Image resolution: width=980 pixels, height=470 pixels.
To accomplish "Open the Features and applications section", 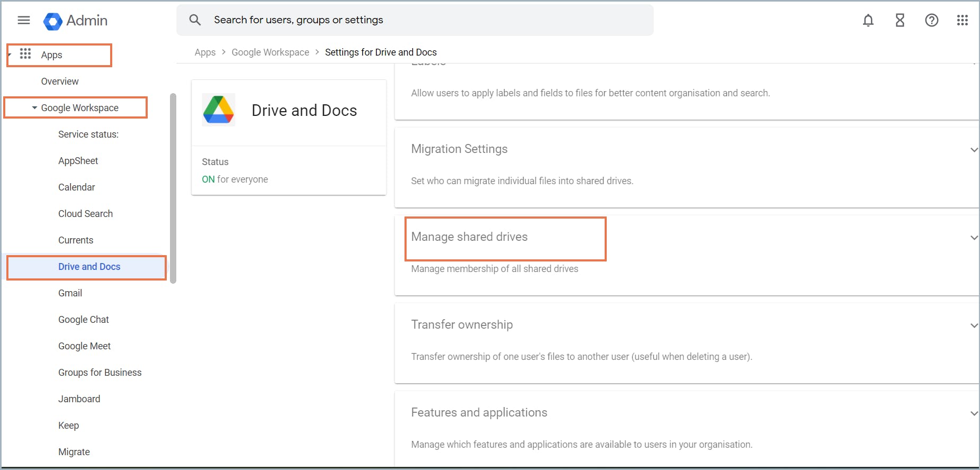I will pos(479,412).
